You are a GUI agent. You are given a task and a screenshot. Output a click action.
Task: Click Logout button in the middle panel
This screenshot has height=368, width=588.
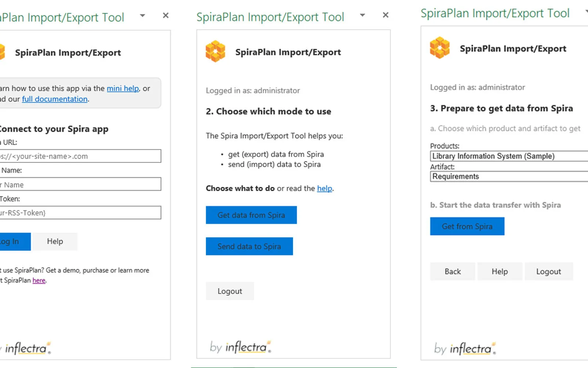230,291
